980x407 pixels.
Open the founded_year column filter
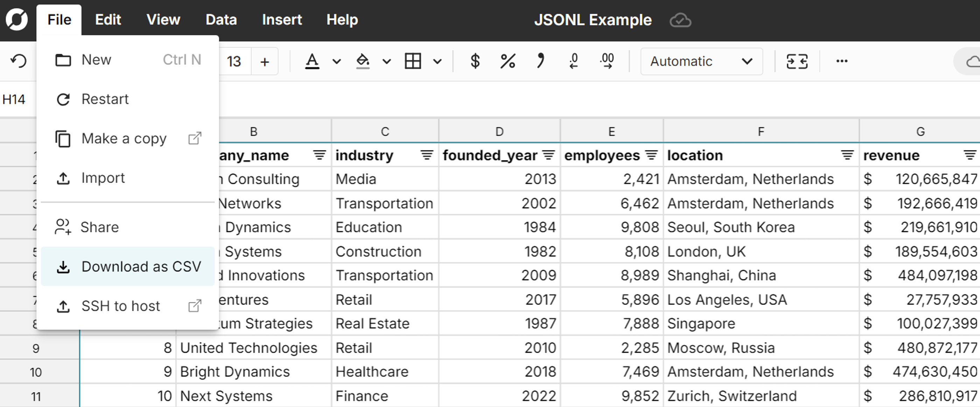[548, 155]
